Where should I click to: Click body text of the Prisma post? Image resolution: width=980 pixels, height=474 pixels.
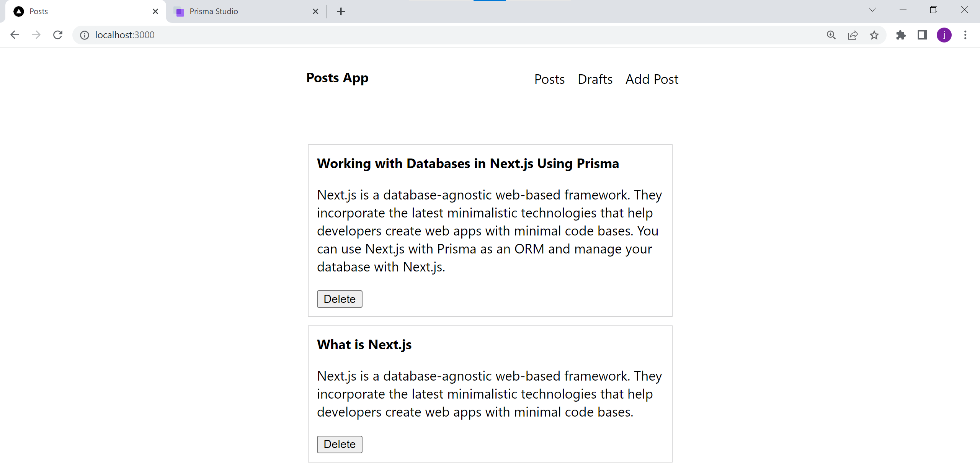489,231
